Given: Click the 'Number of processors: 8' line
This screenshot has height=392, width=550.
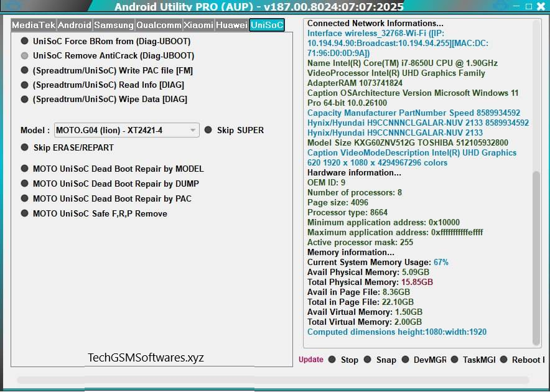Looking at the screenshot, I should click(x=355, y=193).
